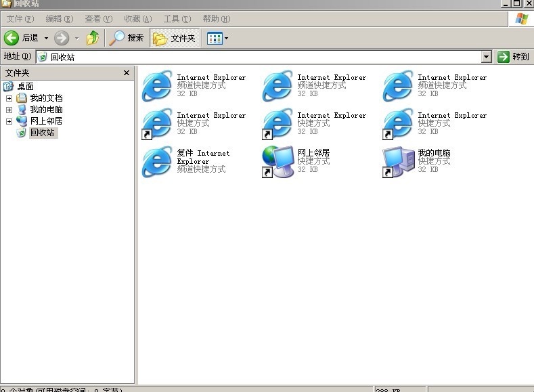
Task: Toggle the Folders (文件夹) pane button
Action: pyautogui.click(x=175, y=38)
